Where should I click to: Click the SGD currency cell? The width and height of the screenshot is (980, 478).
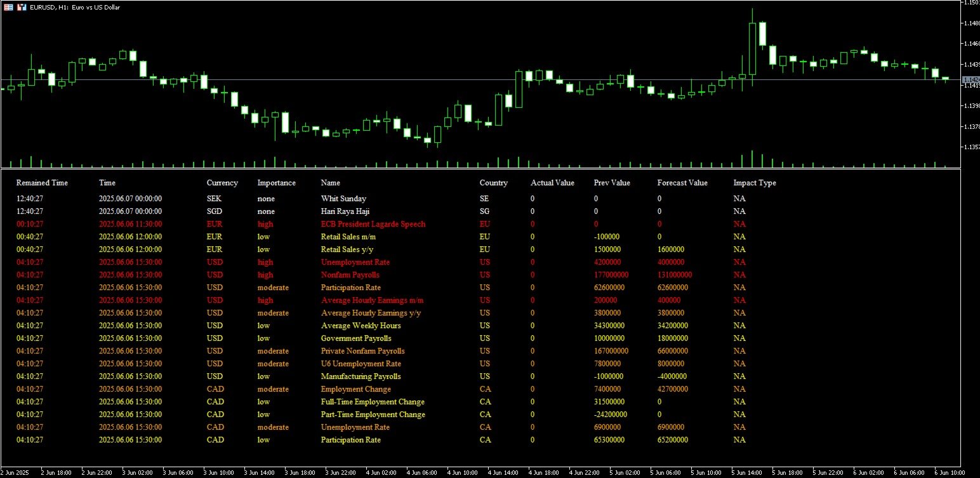point(215,211)
